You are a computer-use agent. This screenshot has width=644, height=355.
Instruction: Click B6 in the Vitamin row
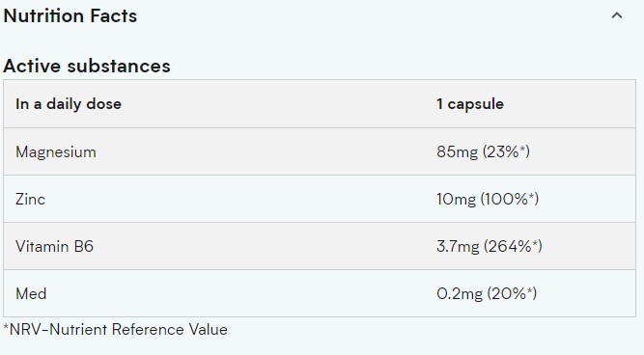[x=84, y=246]
